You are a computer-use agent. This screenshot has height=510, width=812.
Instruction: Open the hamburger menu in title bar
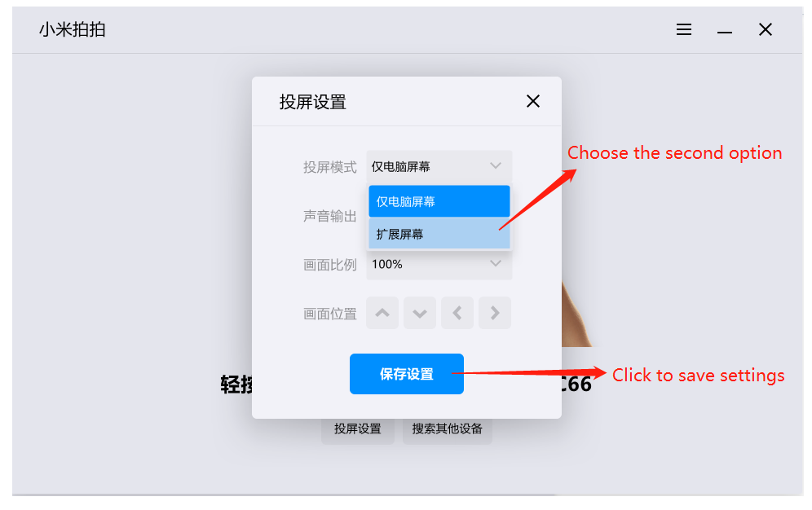(x=683, y=29)
